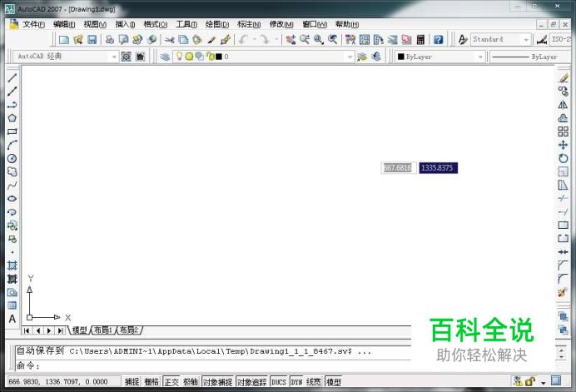This screenshot has height=392, width=576.
Task: Open the ISO-25 dimension style dropdown
Action: (560, 39)
